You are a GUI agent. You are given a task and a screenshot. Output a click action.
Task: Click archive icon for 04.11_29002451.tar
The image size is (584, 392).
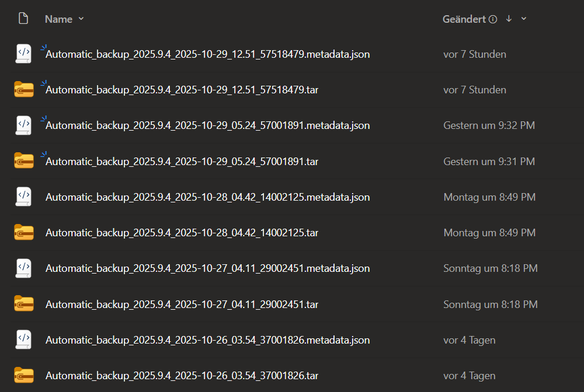pos(23,304)
